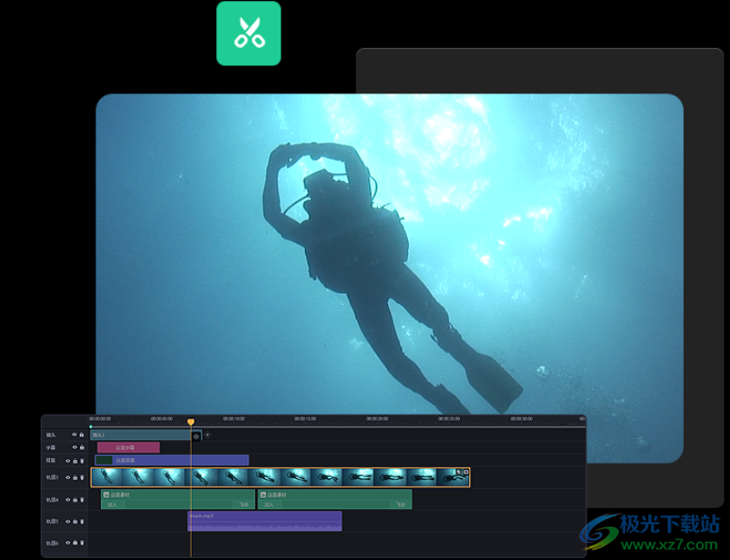The image size is (730, 560).
Task: Toggle visibility of track 轨道4
Action: [68, 500]
